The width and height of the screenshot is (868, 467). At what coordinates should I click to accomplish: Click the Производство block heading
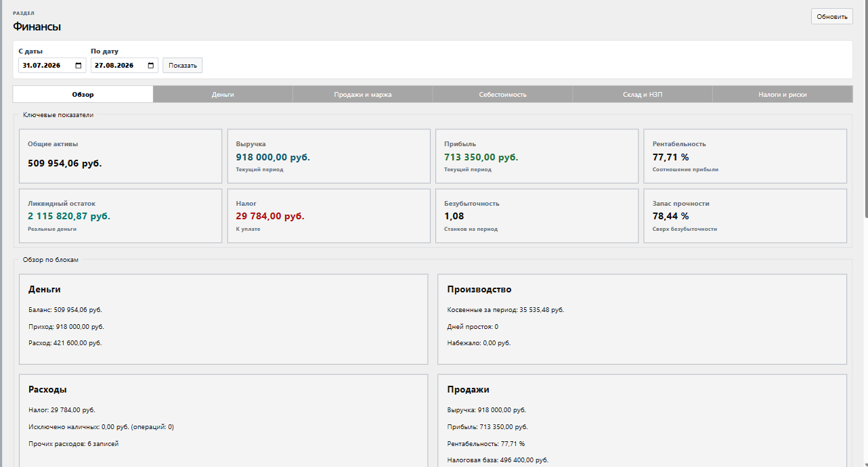pyautogui.click(x=479, y=289)
